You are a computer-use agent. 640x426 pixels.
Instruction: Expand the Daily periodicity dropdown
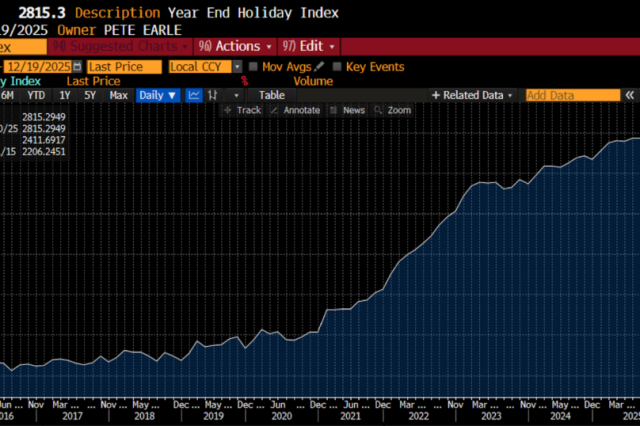(x=158, y=95)
